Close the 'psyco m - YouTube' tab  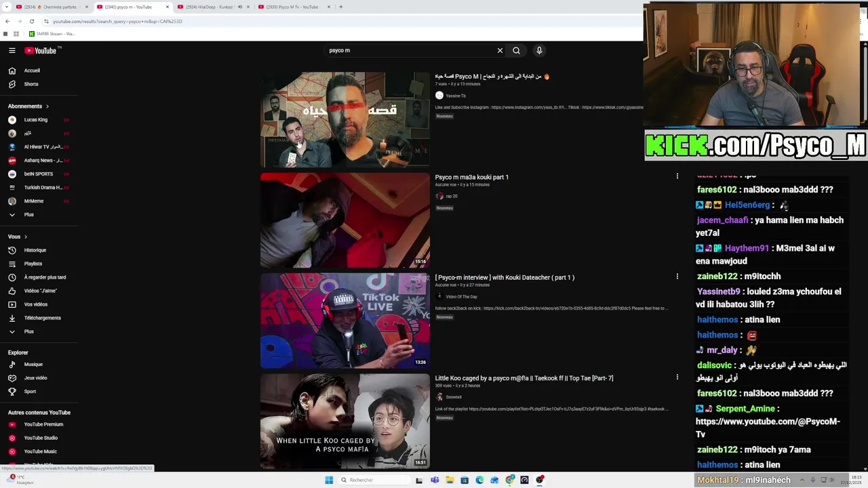point(167,7)
